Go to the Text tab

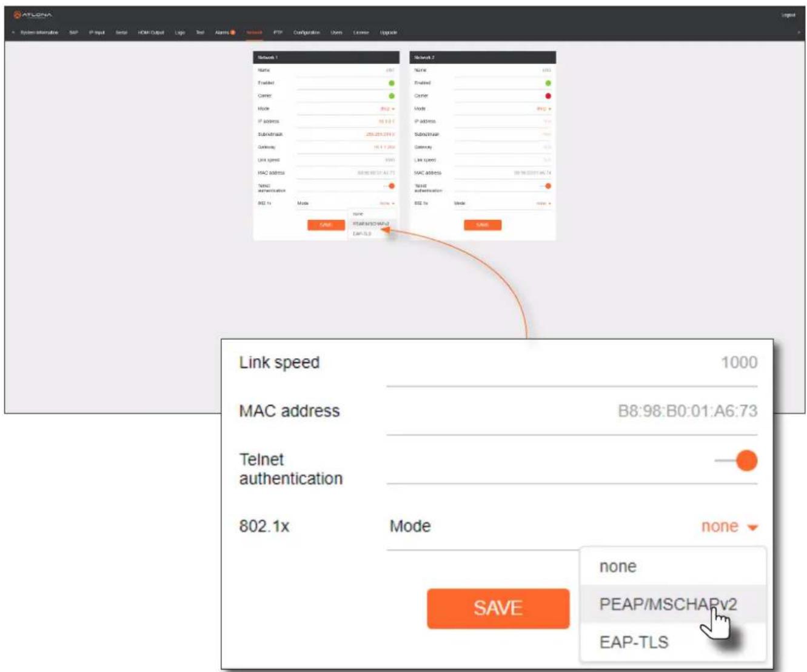200,33
